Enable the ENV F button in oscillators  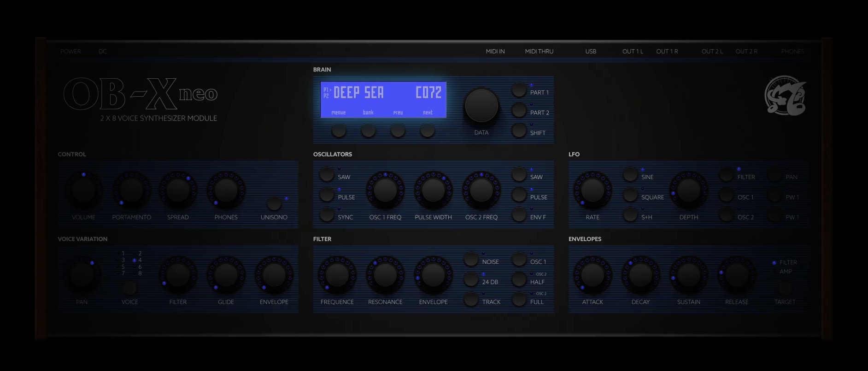pyautogui.click(x=519, y=215)
